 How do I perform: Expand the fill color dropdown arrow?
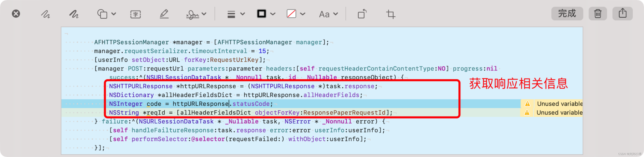pos(303,14)
